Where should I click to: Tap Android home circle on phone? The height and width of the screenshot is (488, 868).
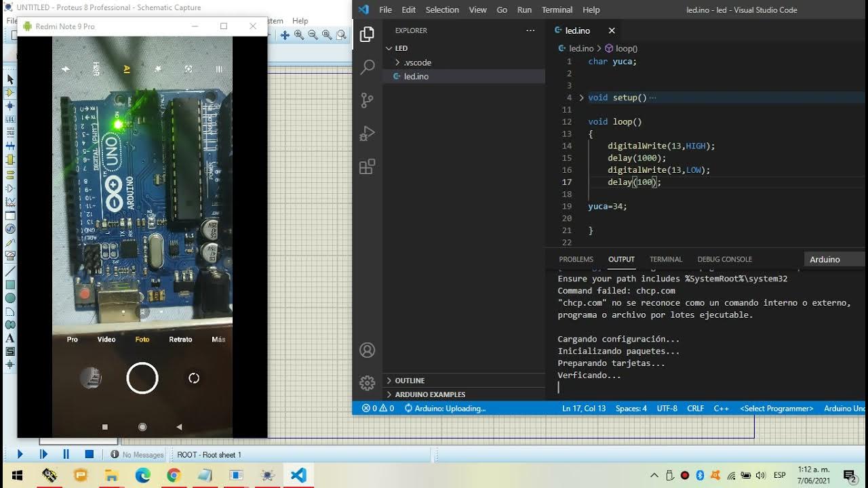pyautogui.click(x=142, y=427)
